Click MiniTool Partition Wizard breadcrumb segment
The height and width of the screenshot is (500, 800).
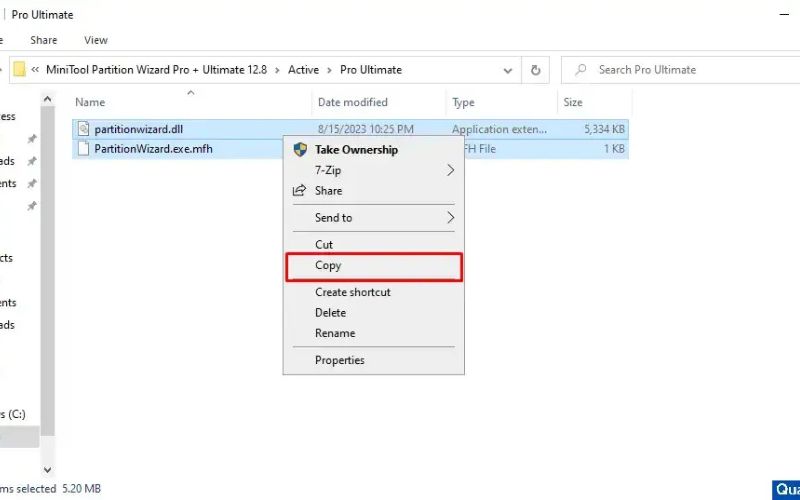(x=156, y=70)
